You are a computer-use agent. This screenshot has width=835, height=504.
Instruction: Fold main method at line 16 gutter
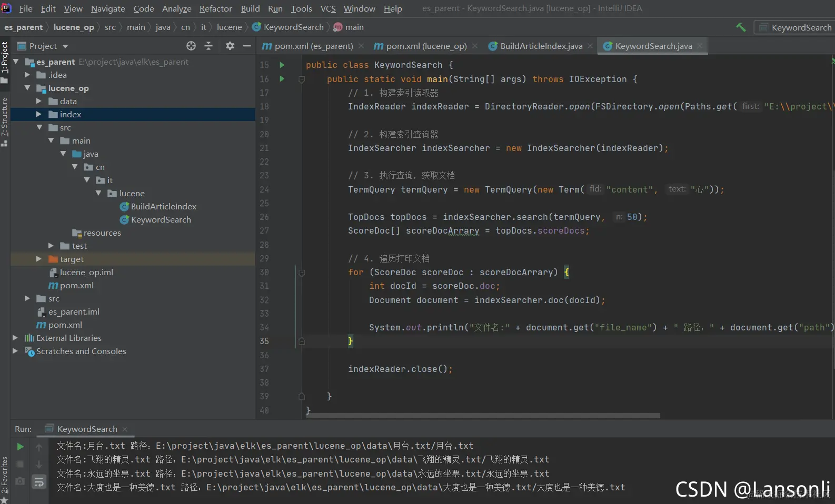tap(302, 79)
